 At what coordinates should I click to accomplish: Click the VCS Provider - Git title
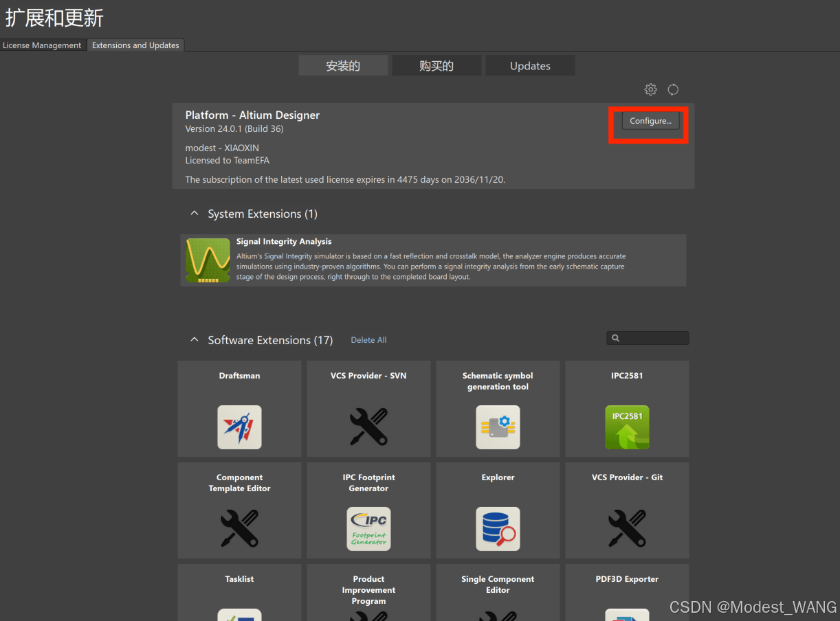coord(627,477)
